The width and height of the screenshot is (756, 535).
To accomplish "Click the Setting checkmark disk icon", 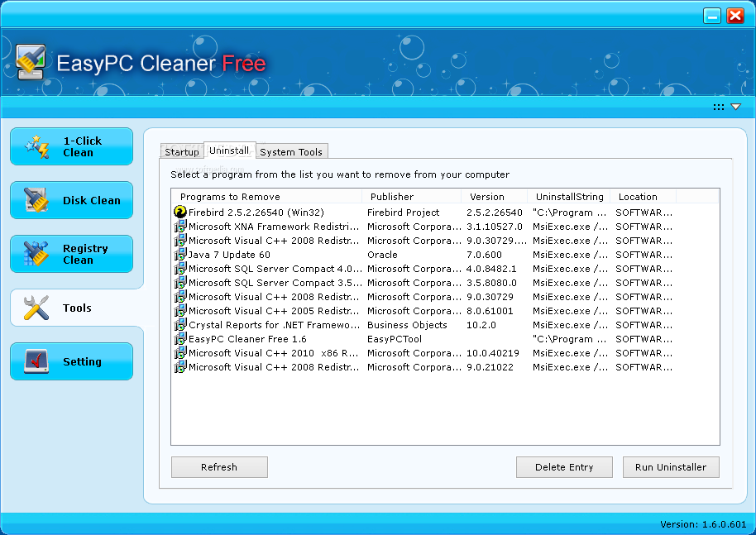I will 36,361.
